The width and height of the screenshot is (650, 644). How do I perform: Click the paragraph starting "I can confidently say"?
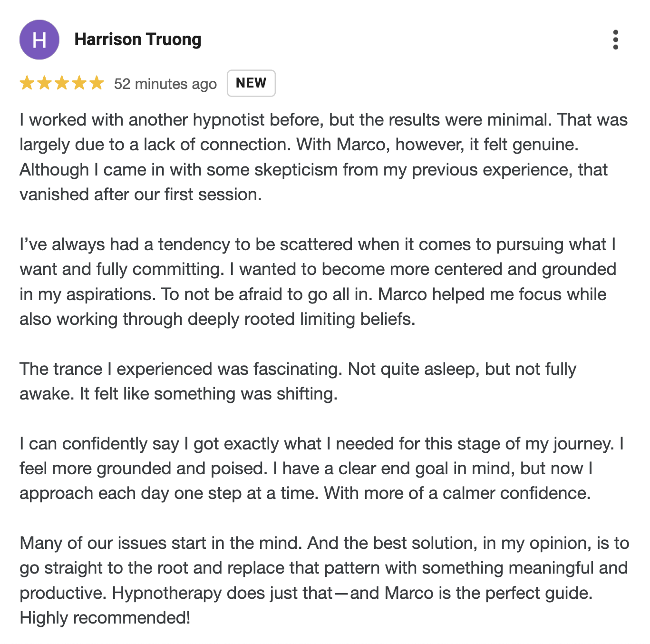click(x=321, y=468)
